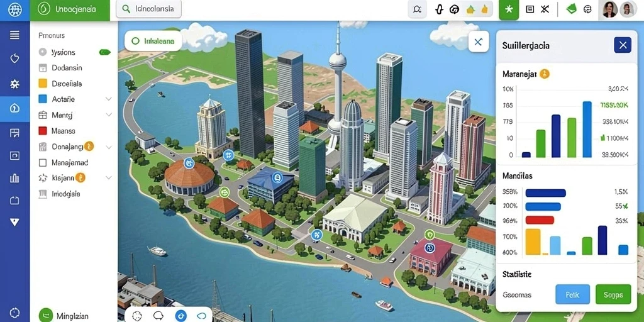Click the red color swatch beside Maanss
Image resolution: width=644 pixels, height=322 pixels.
(x=42, y=131)
